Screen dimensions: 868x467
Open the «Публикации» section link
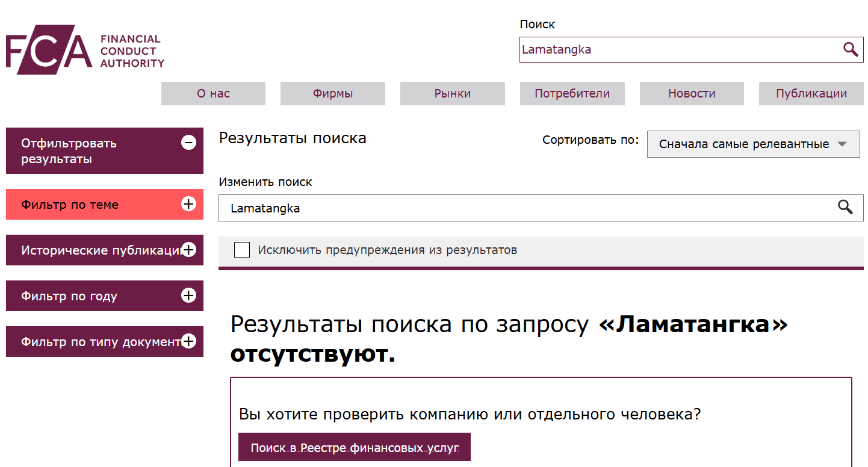[x=811, y=93]
